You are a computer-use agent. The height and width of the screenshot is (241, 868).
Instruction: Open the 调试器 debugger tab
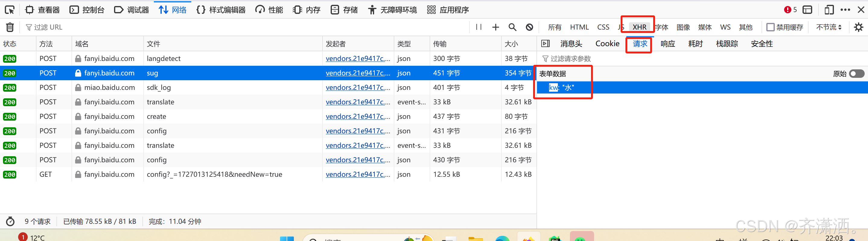(132, 10)
